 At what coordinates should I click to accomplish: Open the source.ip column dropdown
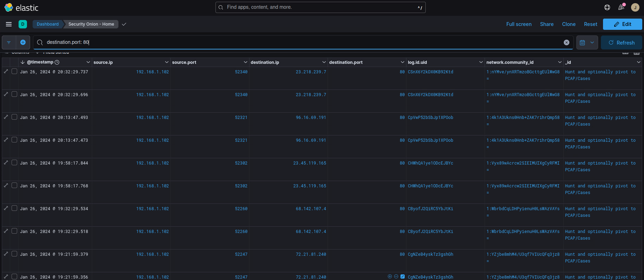click(166, 62)
